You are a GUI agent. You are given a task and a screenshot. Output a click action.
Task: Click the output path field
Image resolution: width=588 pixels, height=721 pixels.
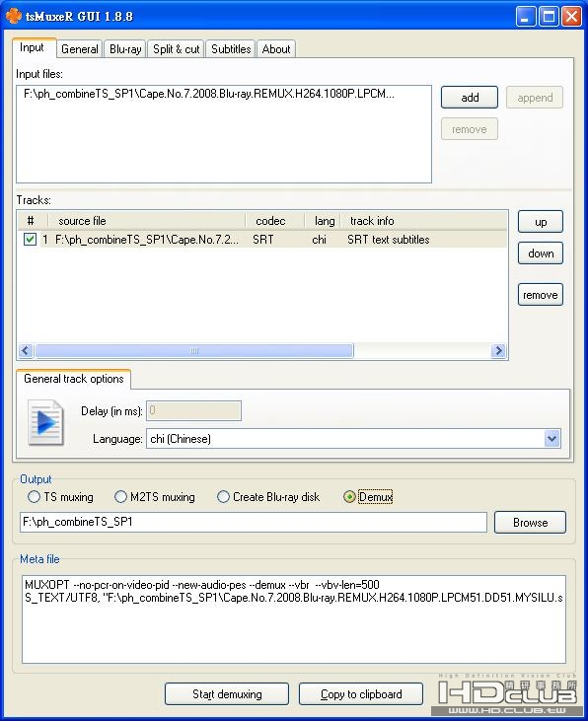(x=253, y=523)
